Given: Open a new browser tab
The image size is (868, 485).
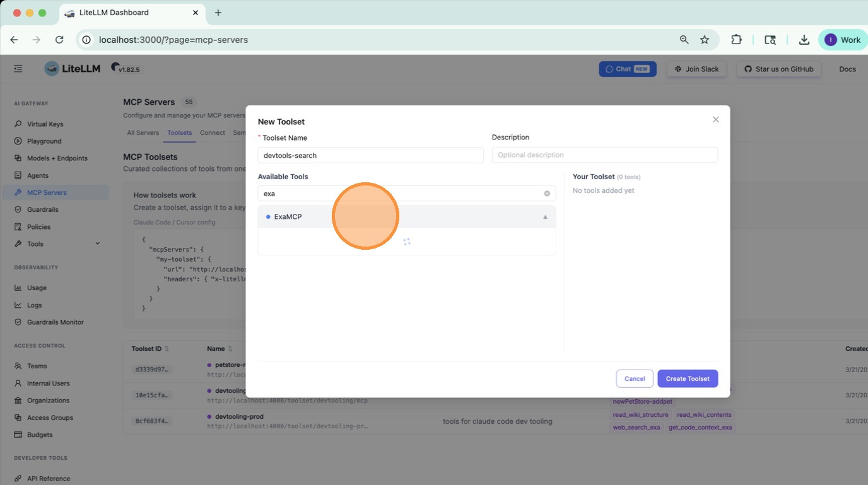Looking at the screenshot, I should click(x=218, y=13).
